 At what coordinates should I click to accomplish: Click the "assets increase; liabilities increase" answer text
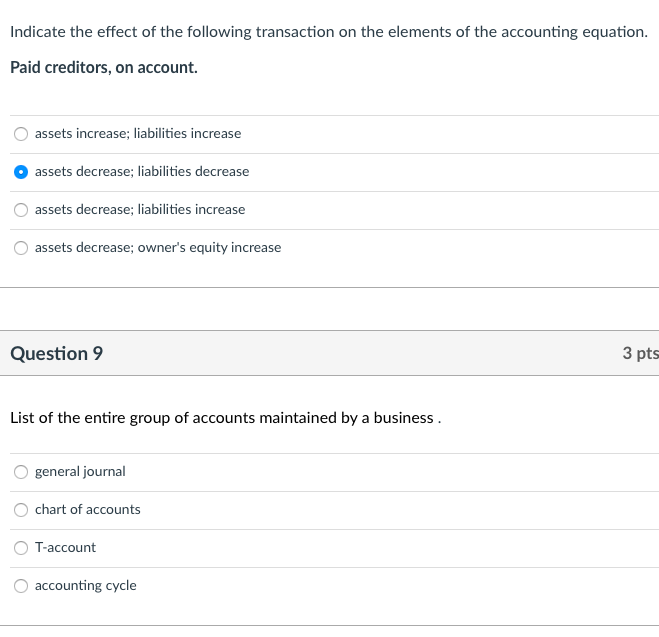tap(138, 134)
